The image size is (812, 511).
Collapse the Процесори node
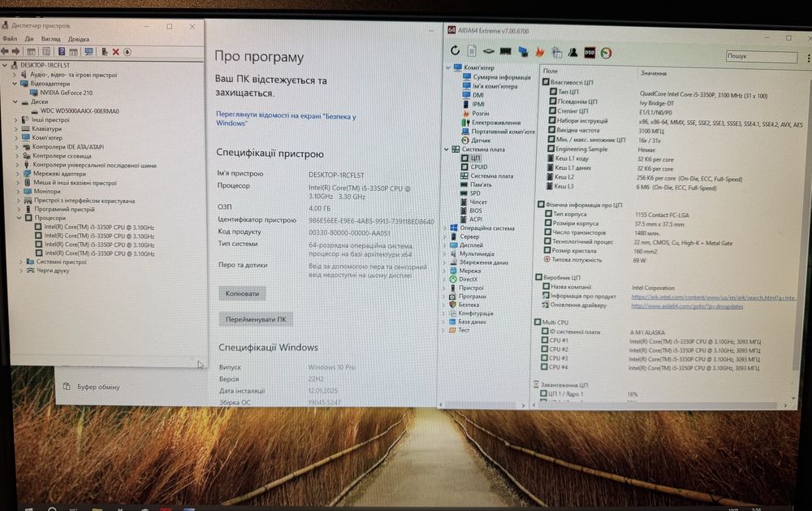[19, 219]
